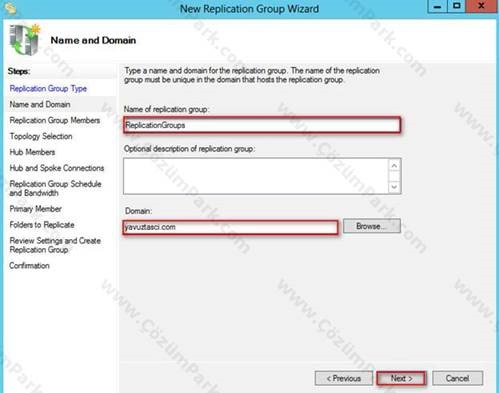This screenshot has width=499, height=393.
Task: Click the Confirmation step
Action: click(30, 266)
